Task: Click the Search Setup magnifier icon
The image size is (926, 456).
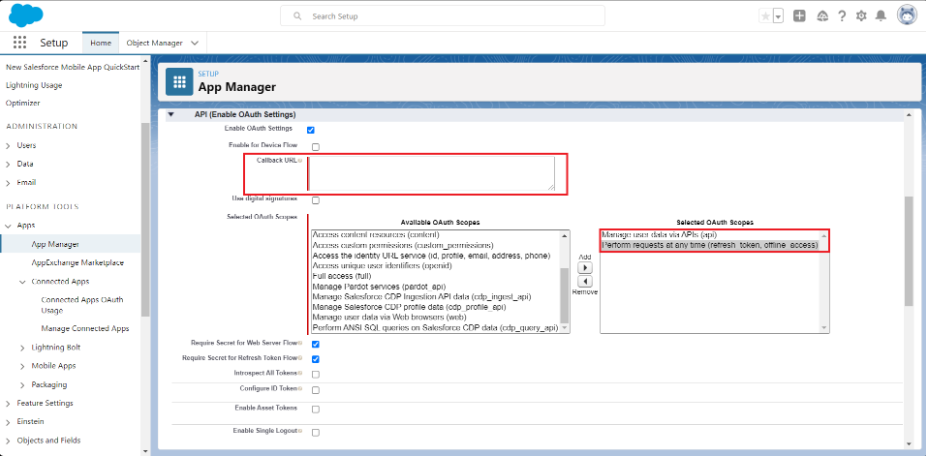Action: [x=298, y=16]
